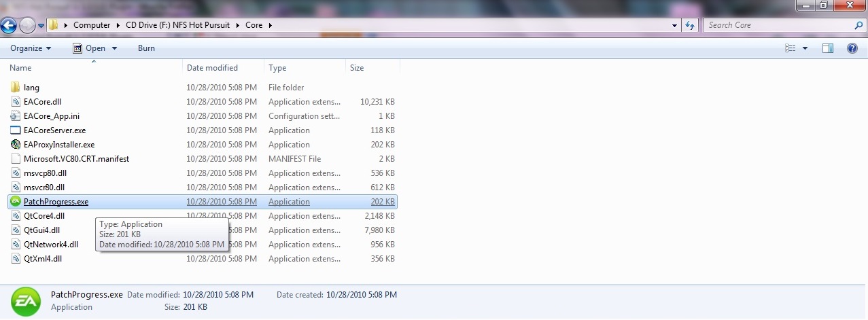Click the msvcp80.dll file name

(x=45, y=173)
